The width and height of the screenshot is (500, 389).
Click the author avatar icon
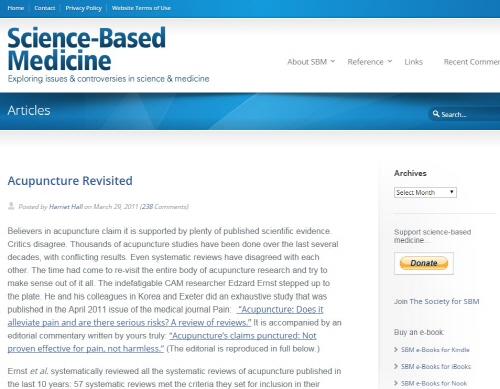tap(11, 206)
